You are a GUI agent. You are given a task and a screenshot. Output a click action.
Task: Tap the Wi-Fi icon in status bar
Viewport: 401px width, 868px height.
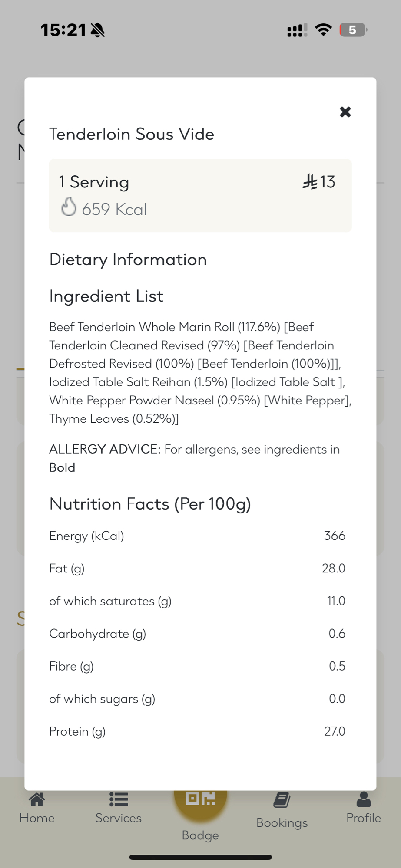click(323, 30)
